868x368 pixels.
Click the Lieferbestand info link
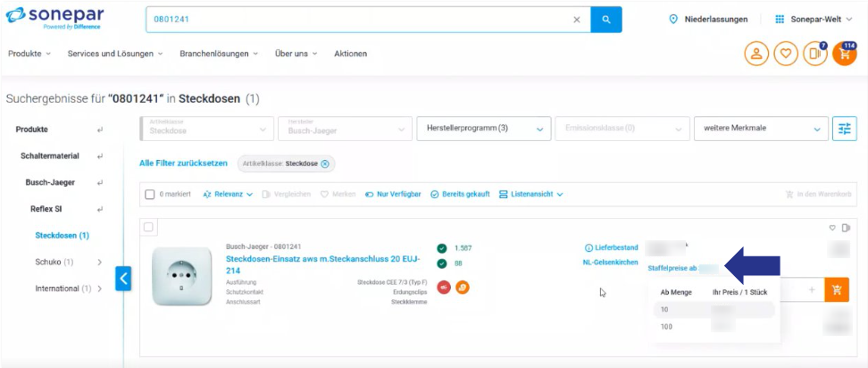click(611, 248)
